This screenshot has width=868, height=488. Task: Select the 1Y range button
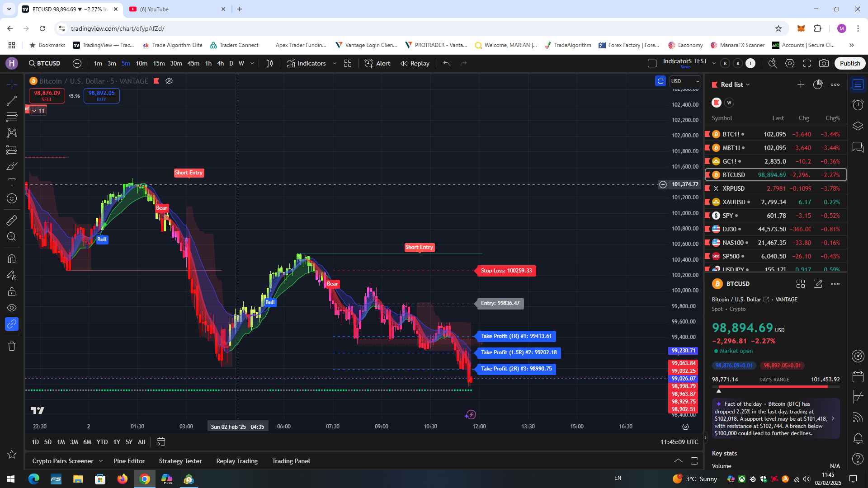point(117,442)
